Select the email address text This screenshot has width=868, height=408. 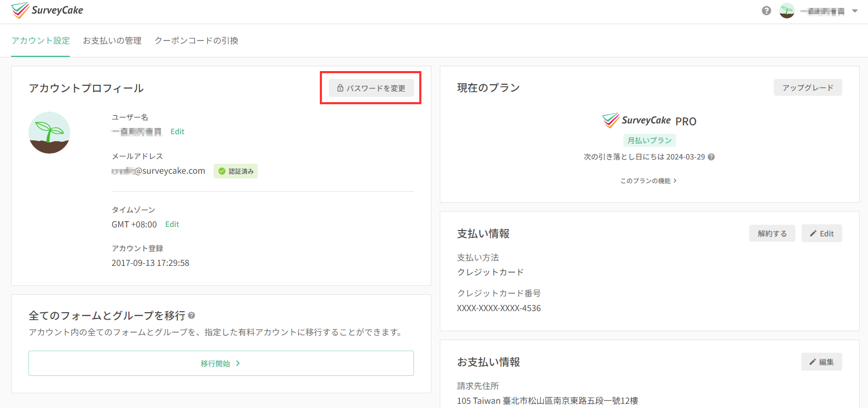158,171
